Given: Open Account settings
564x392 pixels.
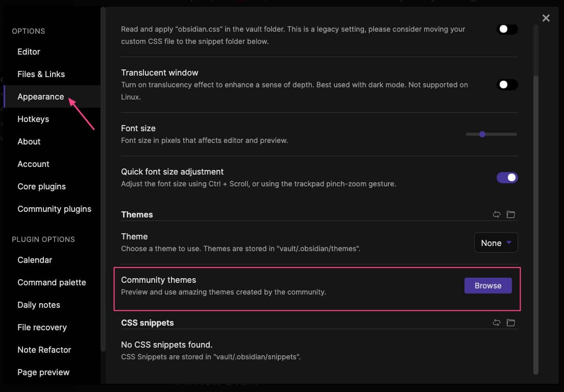Looking at the screenshot, I should [52, 164].
